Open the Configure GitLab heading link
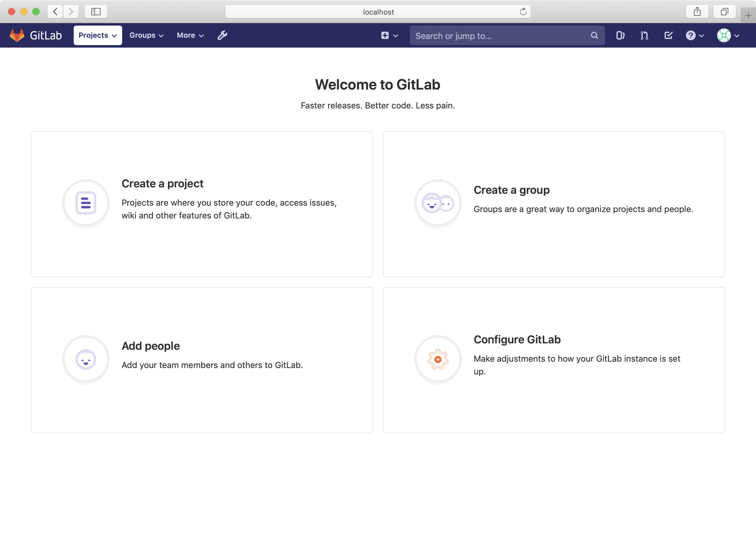 click(517, 339)
